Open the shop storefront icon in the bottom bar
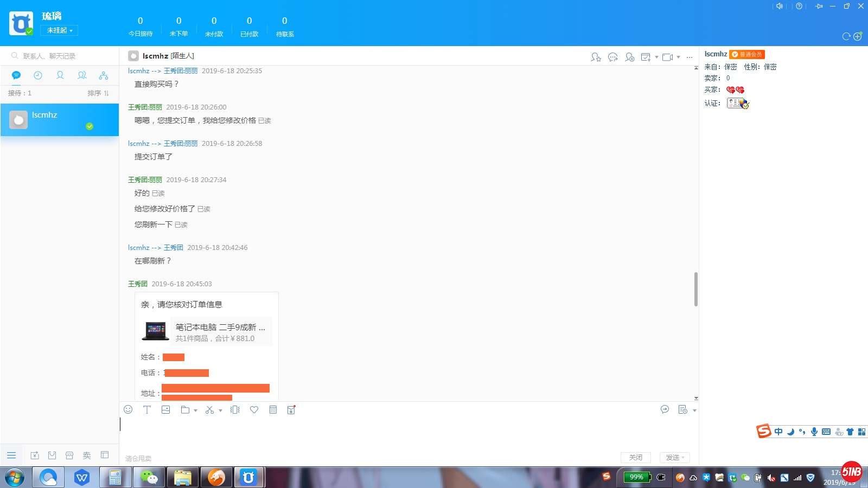 point(69,455)
